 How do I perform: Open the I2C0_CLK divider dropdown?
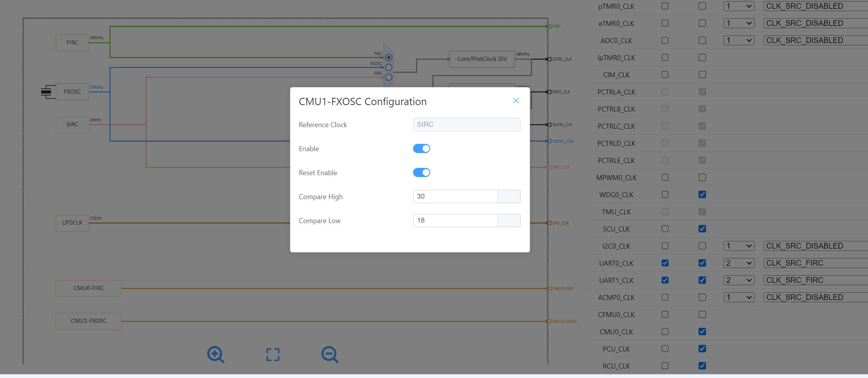(739, 246)
